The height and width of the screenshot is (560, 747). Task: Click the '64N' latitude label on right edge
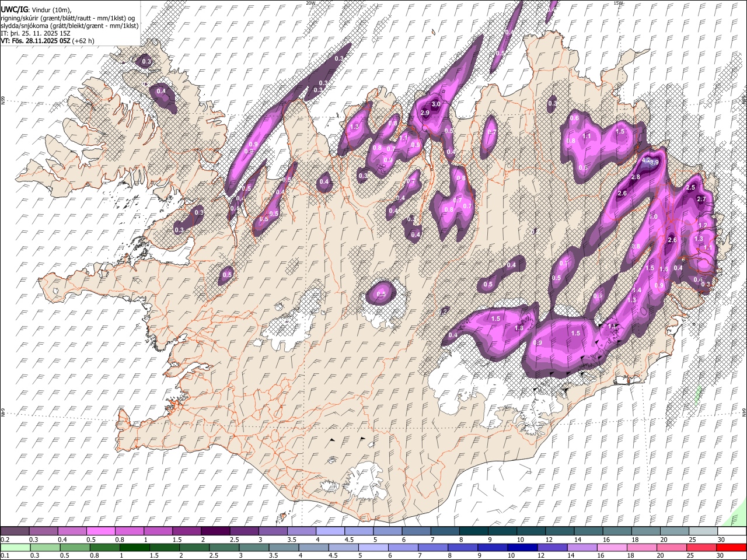(x=744, y=412)
